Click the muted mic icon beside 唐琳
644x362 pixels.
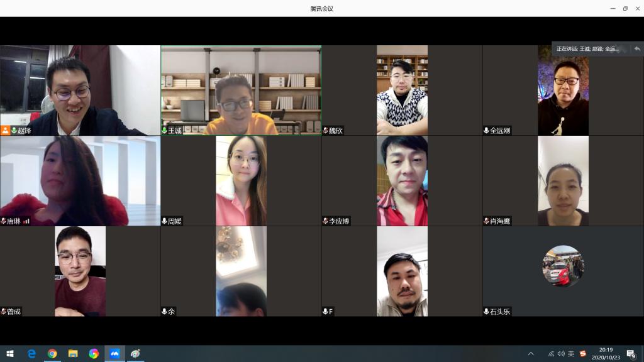pos(3,221)
